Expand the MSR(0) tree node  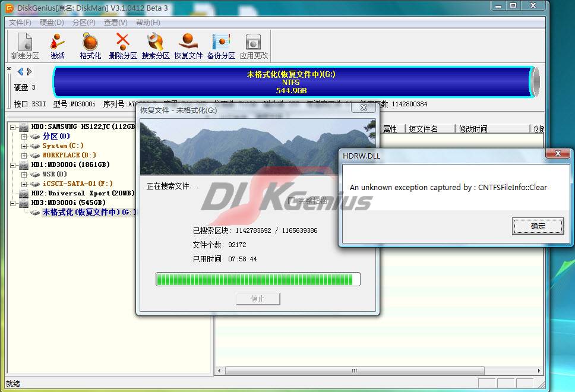24,175
